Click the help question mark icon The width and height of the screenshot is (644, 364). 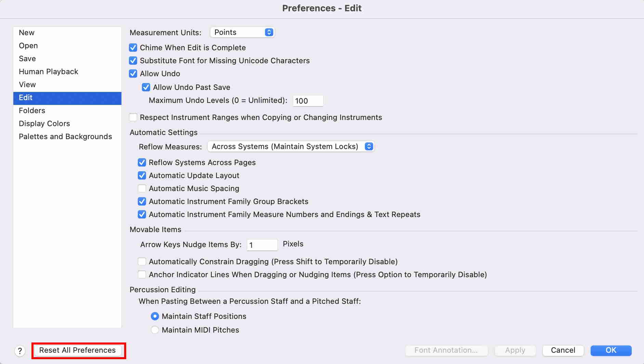pyautogui.click(x=20, y=351)
